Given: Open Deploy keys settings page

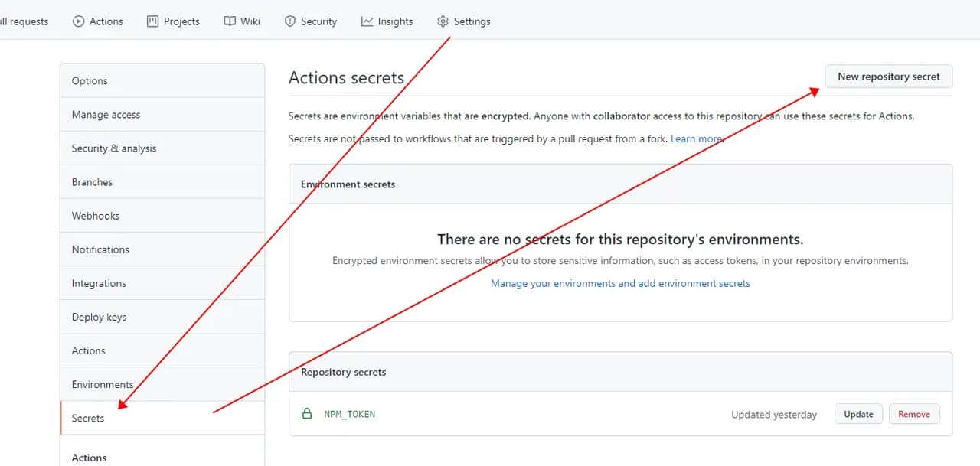Looking at the screenshot, I should [99, 317].
